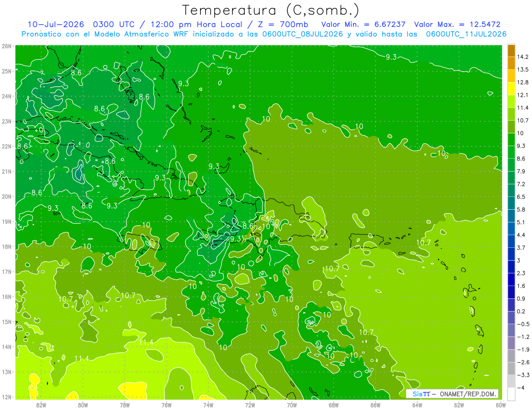Viewport: 532px width, 411px height.
Task: Pick the amber swatch between 12.8 and 13.5
Action: 511,76
